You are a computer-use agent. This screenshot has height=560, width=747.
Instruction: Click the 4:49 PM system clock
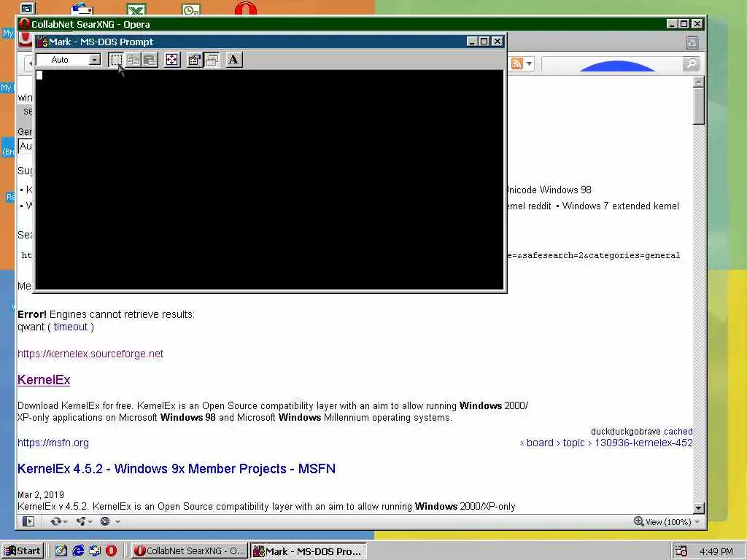tap(716, 551)
